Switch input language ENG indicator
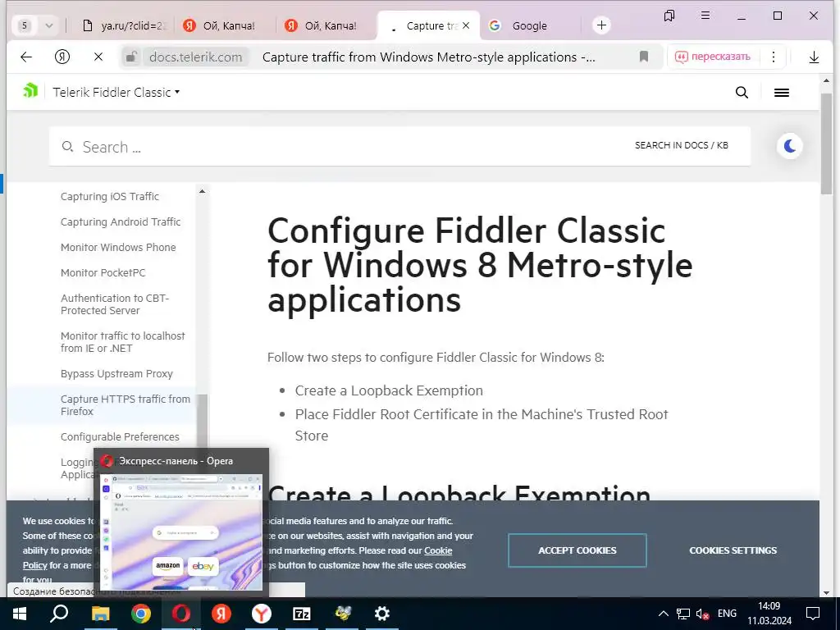Viewport: 840px width, 630px height. (x=727, y=614)
